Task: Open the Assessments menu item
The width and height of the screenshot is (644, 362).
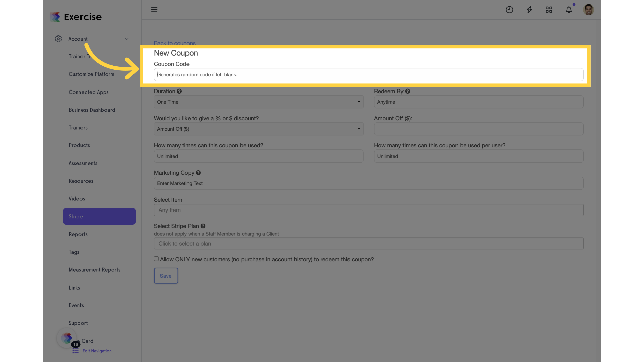Action: coord(83,163)
